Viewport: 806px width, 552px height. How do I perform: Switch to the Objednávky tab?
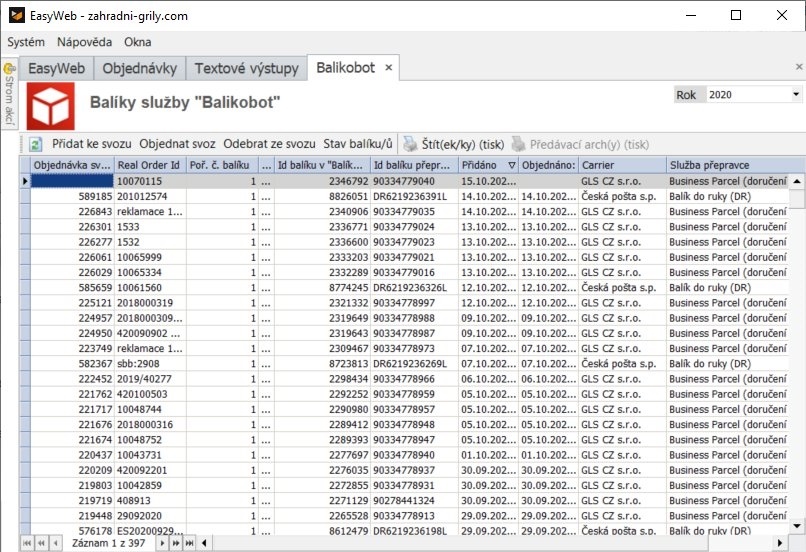tap(140, 68)
